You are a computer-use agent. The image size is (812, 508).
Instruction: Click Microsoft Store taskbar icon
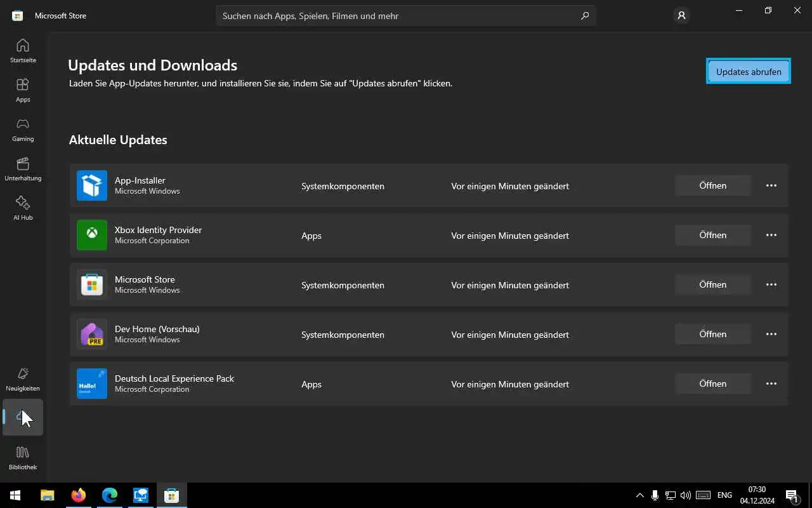(x=171, y=495)
